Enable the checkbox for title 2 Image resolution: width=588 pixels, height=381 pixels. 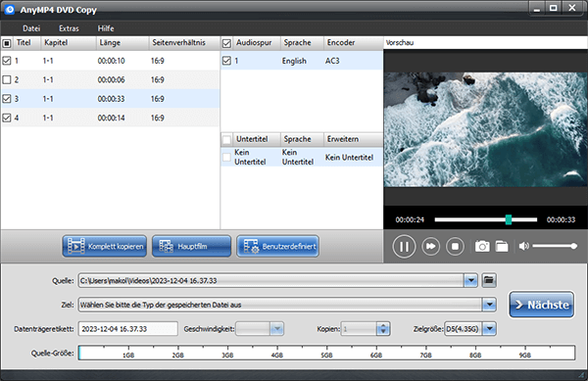coord(7,79)
